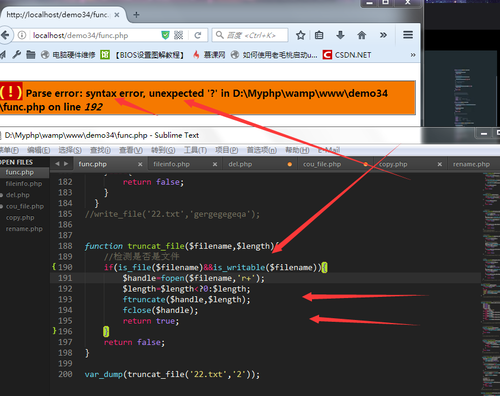Open the 转到(G) menu in Sublime Text
Viewport: 500px width, 396px height.
pyautogui.click(x=163, y=150)
